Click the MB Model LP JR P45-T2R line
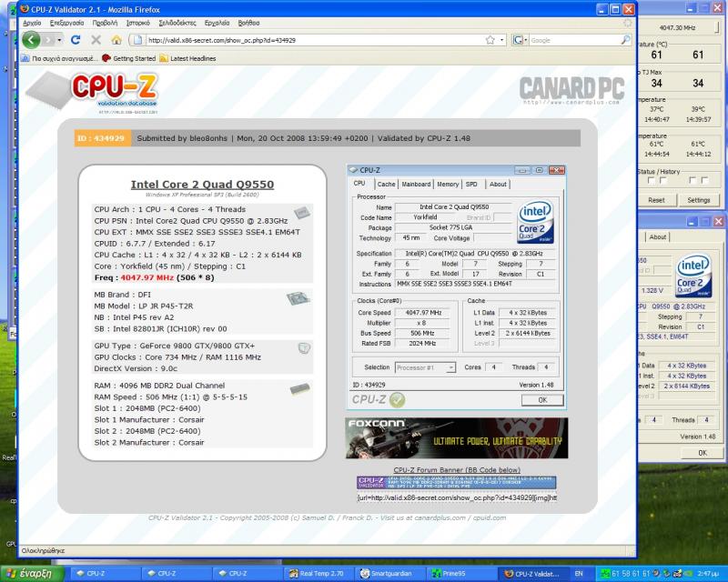 (144, 306)
